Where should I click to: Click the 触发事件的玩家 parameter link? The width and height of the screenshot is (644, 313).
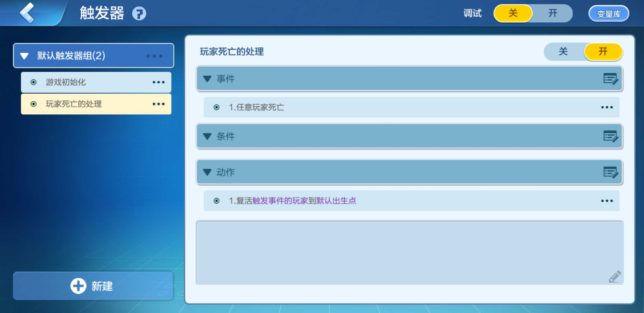click(x=280, y=201)
